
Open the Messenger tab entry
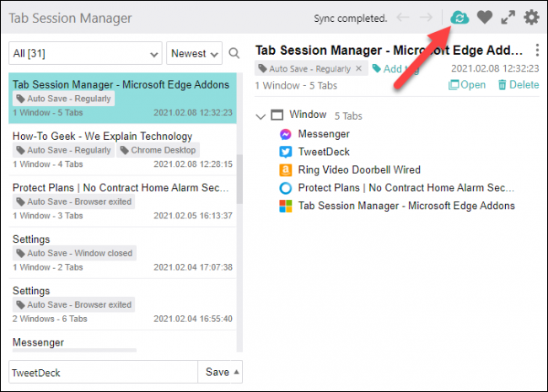[x=324, y=133]
